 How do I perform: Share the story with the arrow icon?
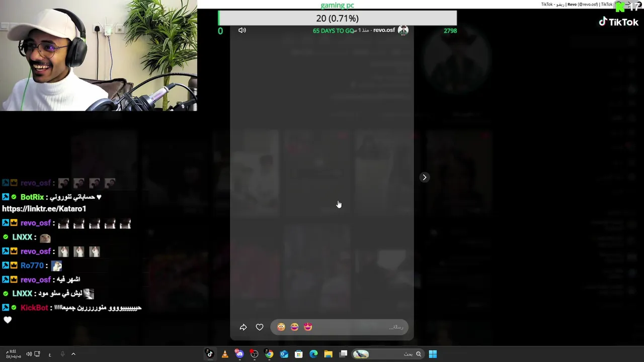tap(243, 327)
